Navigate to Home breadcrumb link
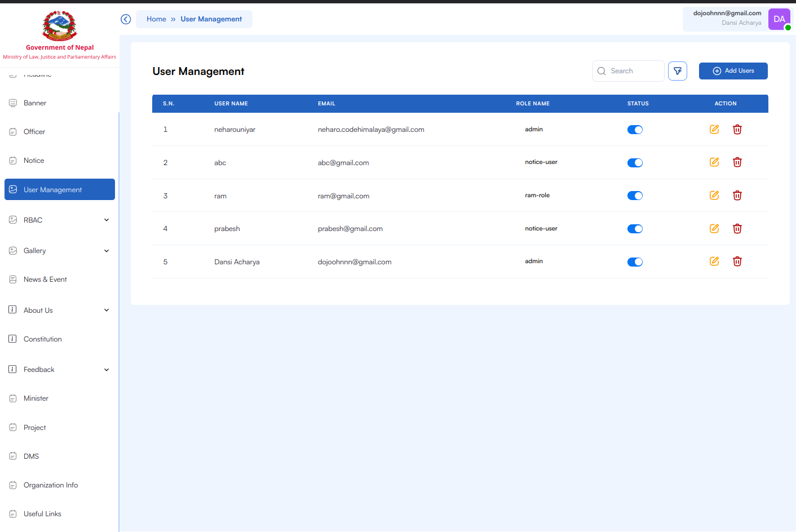The width and height of the screenshot is (796, 532). pos(156,19)
